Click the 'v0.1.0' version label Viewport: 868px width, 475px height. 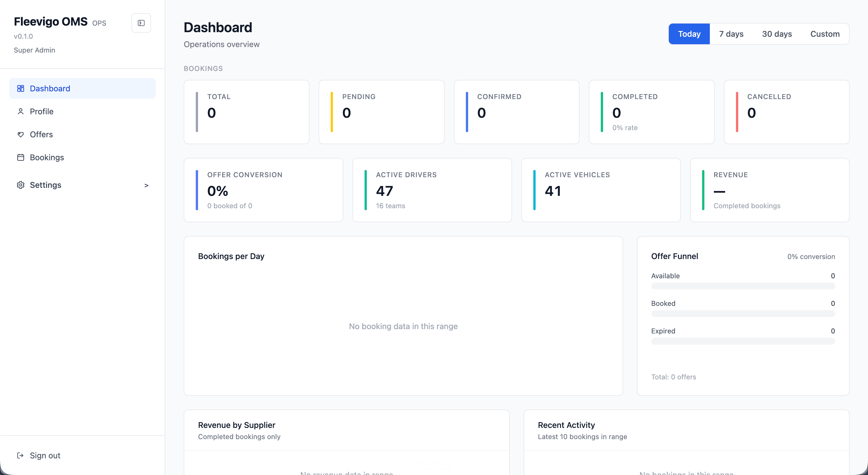pyautogui.click(x=23, y=36)
